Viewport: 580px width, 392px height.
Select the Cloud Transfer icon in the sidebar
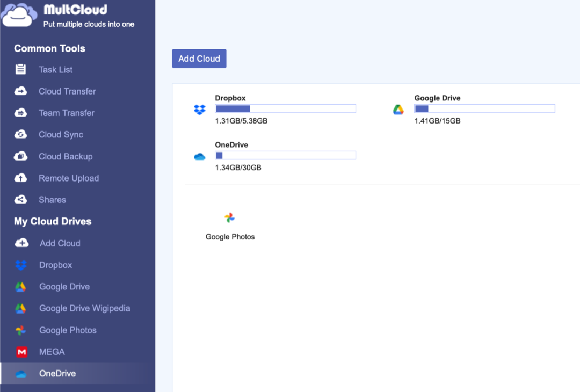[x=20, y=91]
